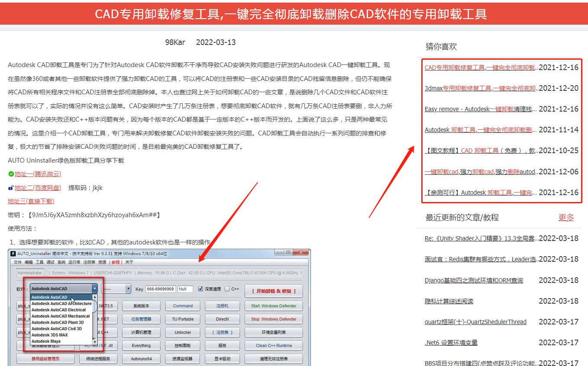This screenshot has width=588, height=366.
Task: Open the 运行库 menu
Action: click(x=74, y=262)
